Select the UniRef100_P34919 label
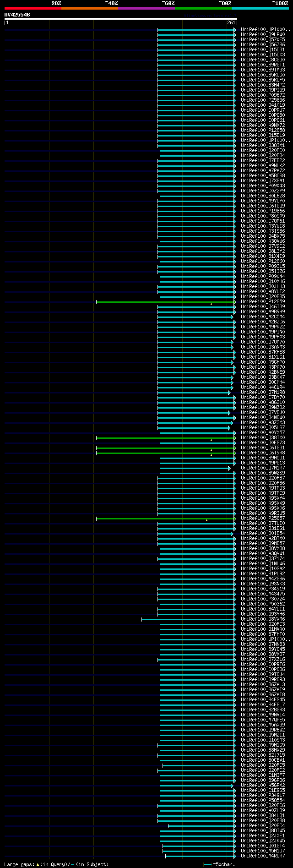 (x=263, y=589)
